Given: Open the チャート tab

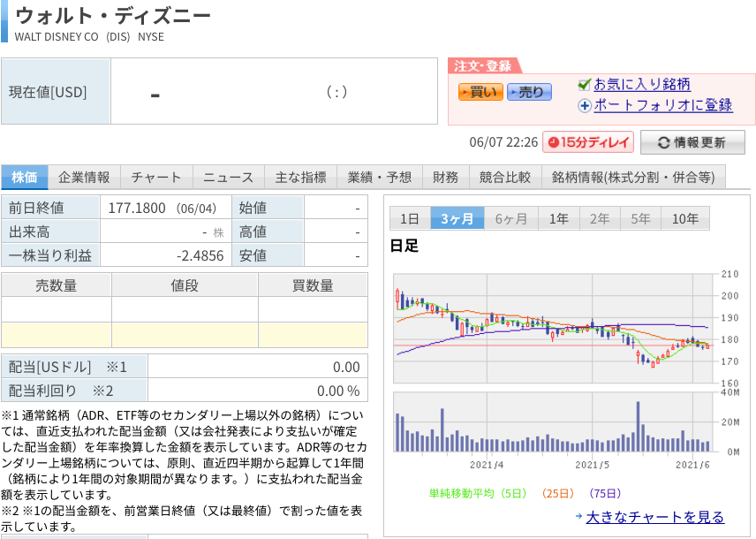Looking at the screenshot, I should pyautogui.click(x=156, y=177).
